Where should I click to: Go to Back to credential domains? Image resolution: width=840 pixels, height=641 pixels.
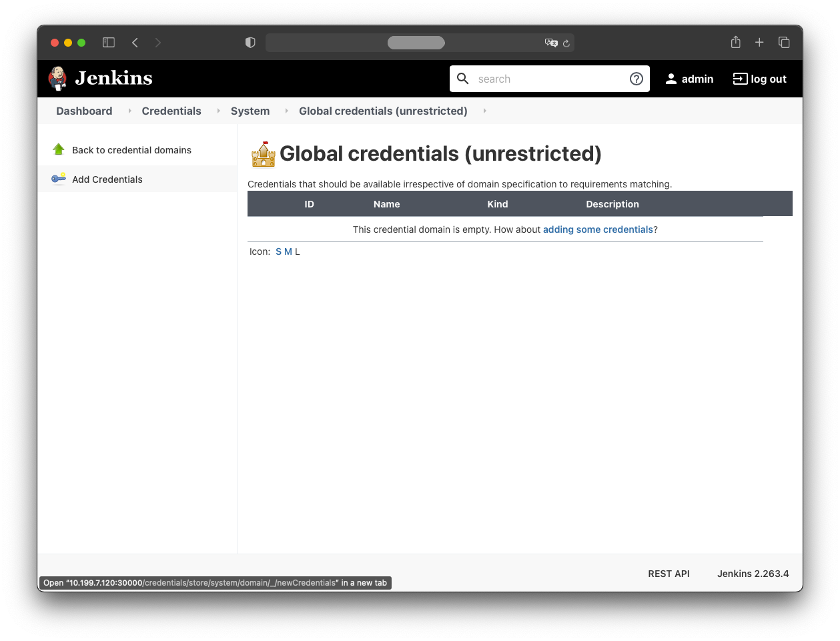tap(131, 150)
